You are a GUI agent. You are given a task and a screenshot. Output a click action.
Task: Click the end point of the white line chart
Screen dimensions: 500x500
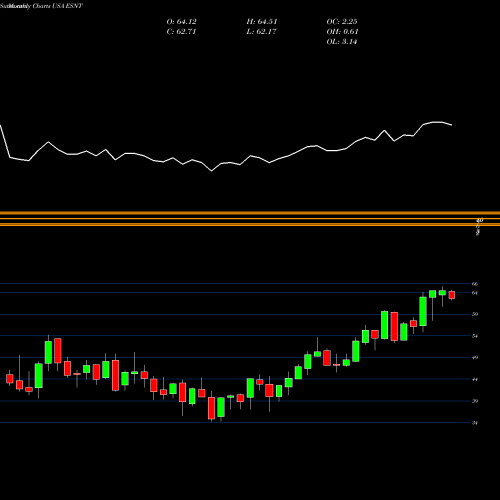(452, 125)
